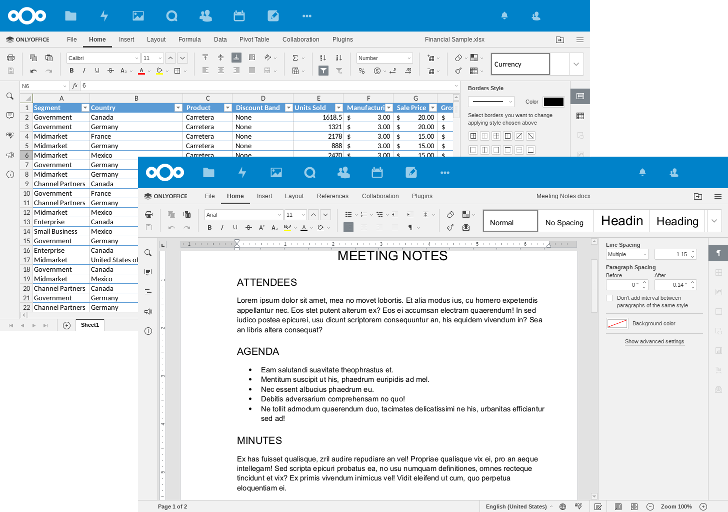This screenshot has width=728, height=512.
Task: Open the Line Spacing Multiple dropdown
Action: point(627,255)
